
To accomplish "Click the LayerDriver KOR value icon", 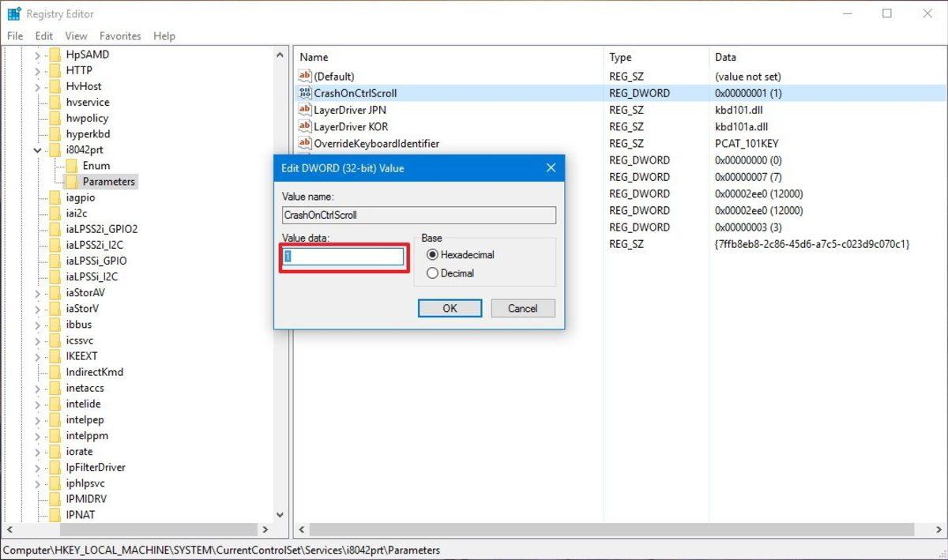I will click(305, 126).
